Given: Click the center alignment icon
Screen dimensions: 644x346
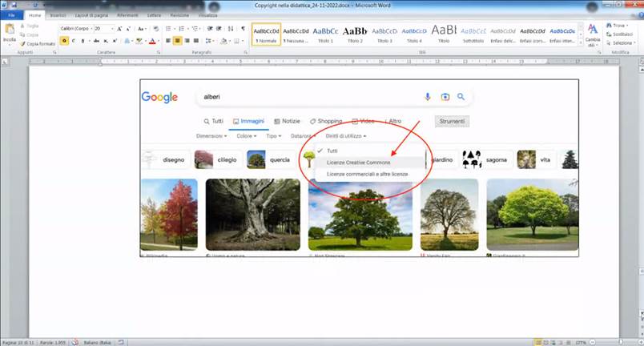Looking at the screenshot, I should point(178,41).
